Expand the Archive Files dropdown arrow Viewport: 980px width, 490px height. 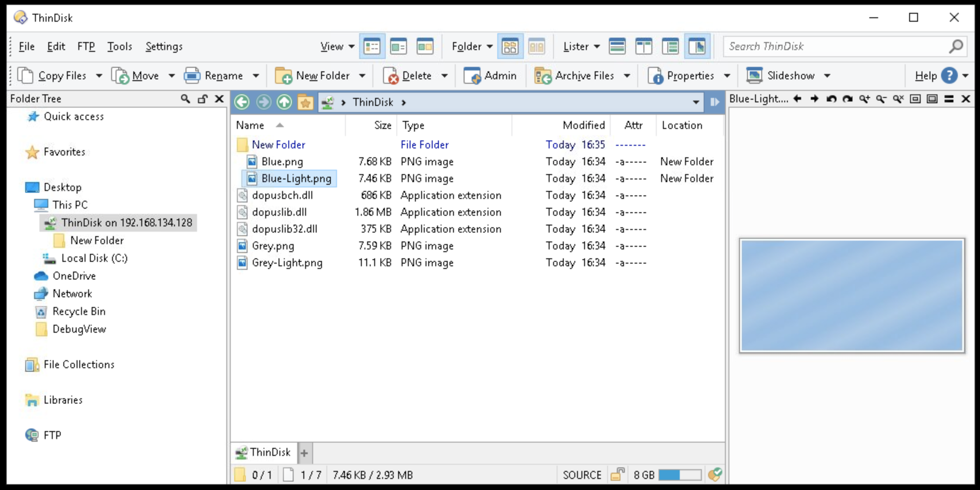click(x=627, y=76)
